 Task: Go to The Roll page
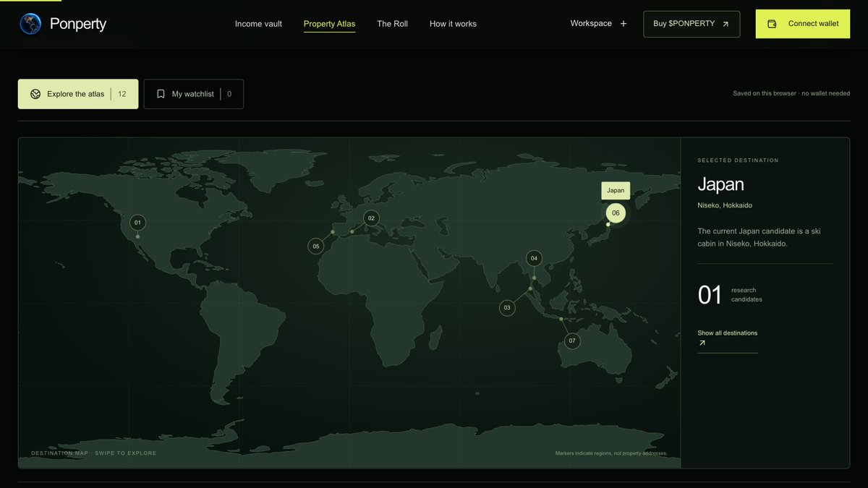click(x=392, y=24)
